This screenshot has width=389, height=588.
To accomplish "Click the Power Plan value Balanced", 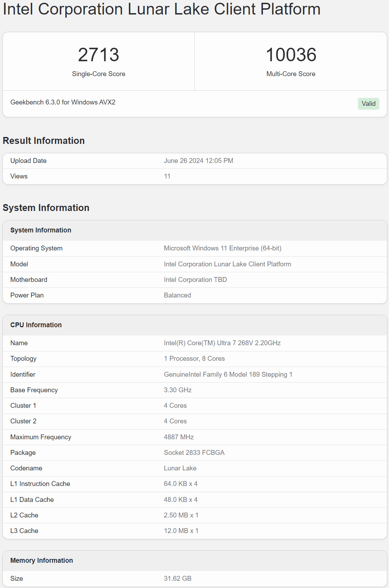I will pyautogui.click(x=177, y=295).
